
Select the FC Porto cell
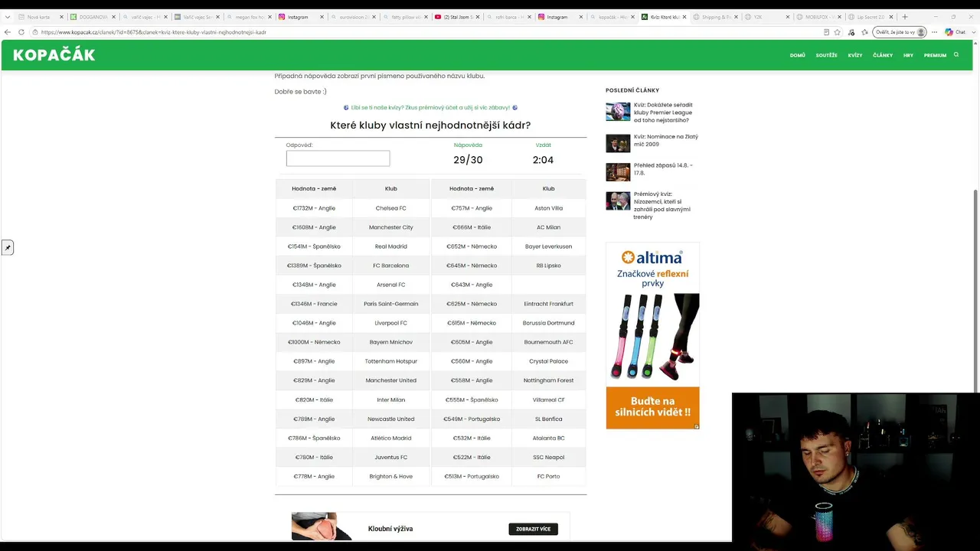pos(549,476)
